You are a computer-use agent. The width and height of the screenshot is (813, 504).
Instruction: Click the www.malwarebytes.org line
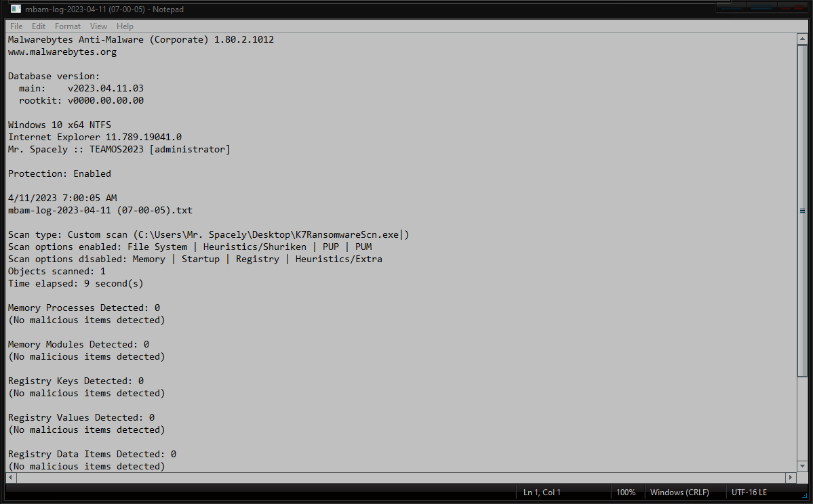62,51
